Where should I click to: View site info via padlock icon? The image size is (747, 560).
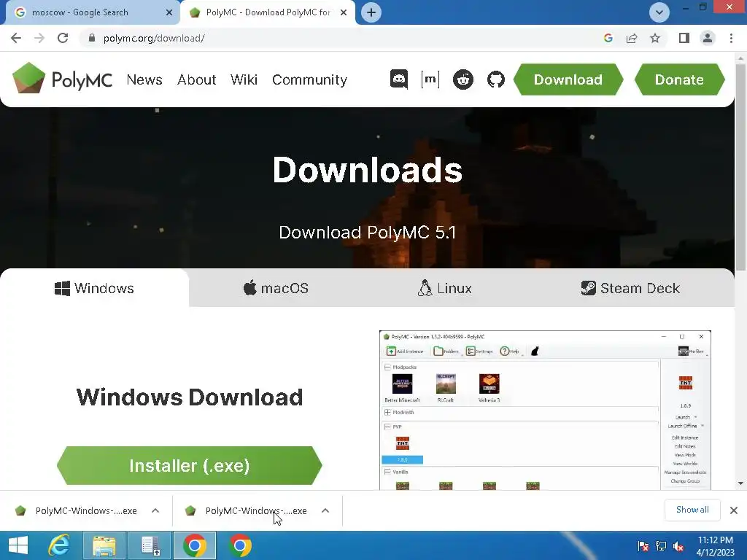click(x=92, y=38)
